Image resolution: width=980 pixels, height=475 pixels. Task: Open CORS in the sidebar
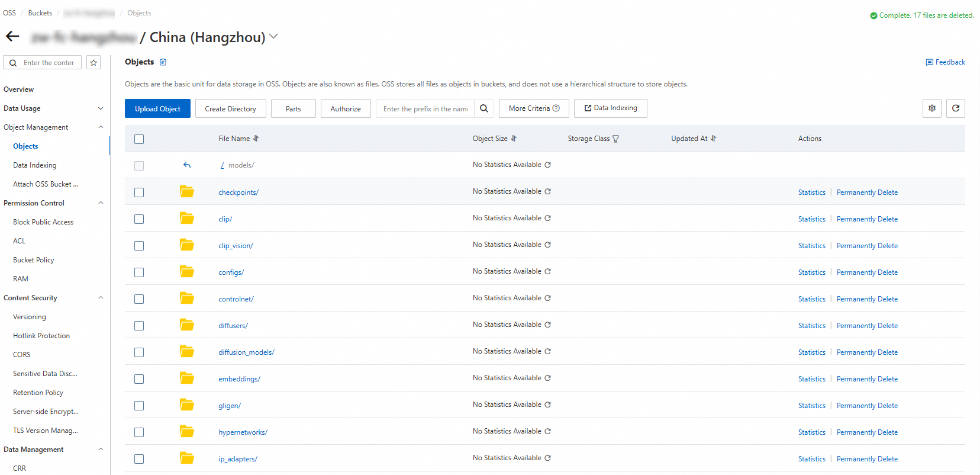tap(22, 355)
